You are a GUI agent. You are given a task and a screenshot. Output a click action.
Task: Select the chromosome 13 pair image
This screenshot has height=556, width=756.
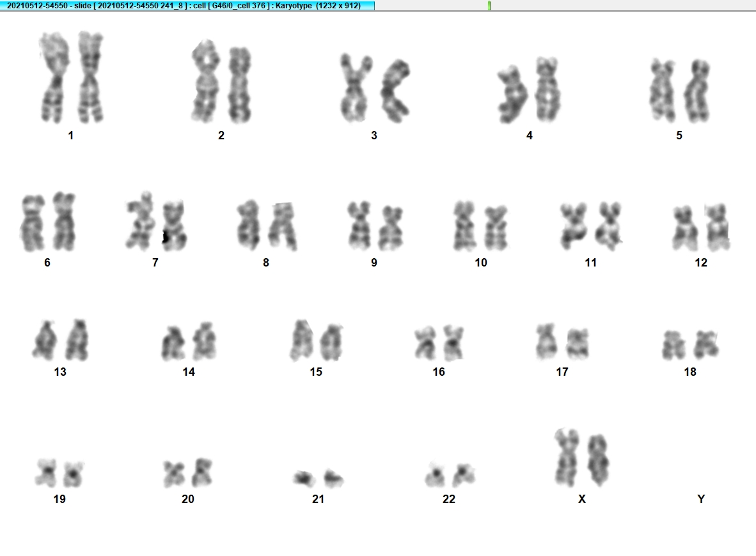[60, 339]
